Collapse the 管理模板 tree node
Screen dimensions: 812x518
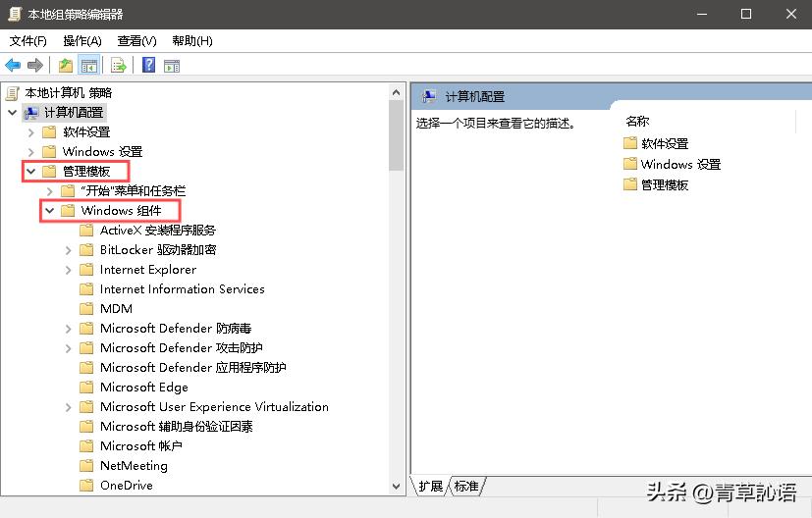31,172
